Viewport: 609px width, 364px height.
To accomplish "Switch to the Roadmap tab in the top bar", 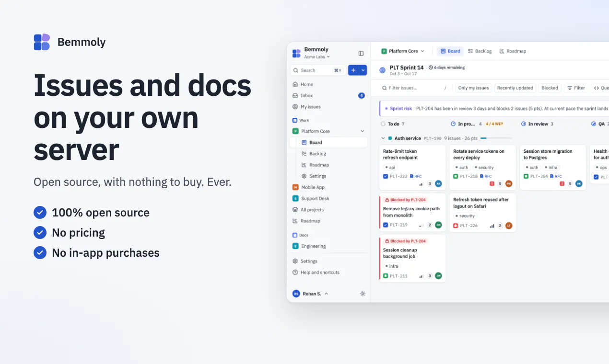I will 513,51.
